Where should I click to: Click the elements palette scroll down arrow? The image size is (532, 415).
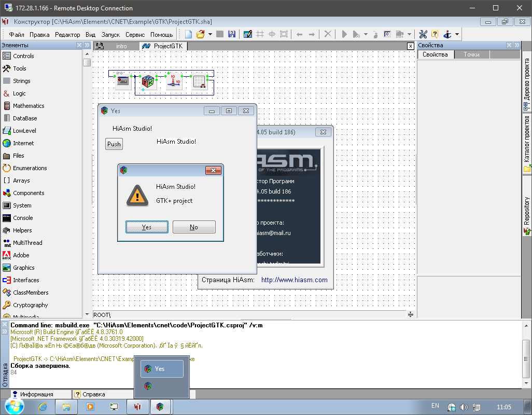(x=87, y=314)
